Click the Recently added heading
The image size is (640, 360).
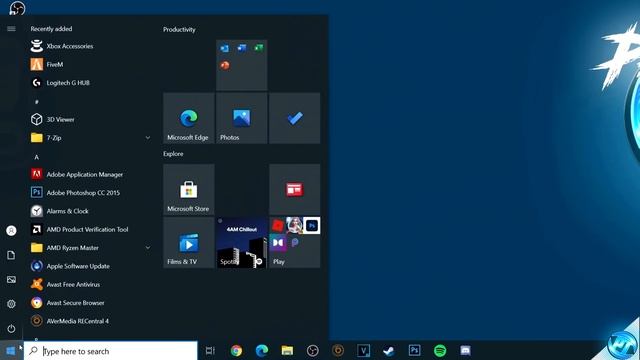click(51, 29)
